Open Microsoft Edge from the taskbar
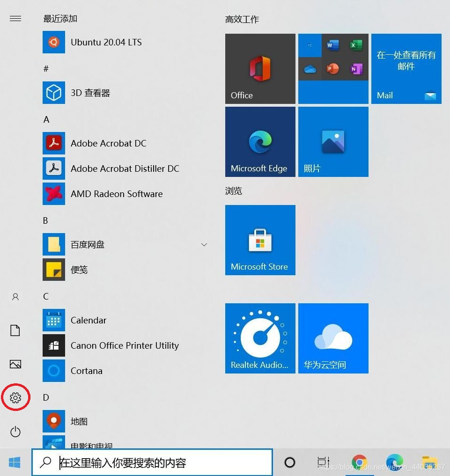This screenshot has height=476, width=450. (394, 462)
